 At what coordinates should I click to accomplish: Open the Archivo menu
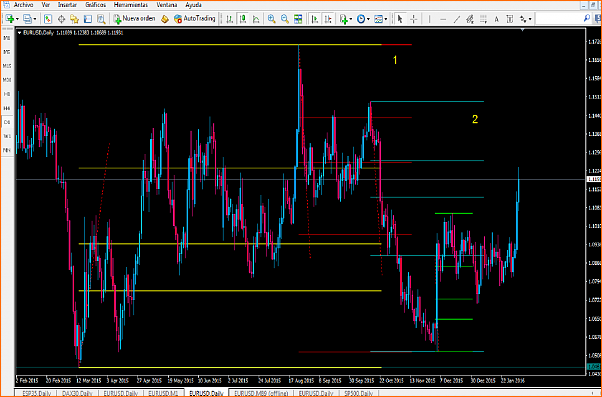click(x=23, y=5)
